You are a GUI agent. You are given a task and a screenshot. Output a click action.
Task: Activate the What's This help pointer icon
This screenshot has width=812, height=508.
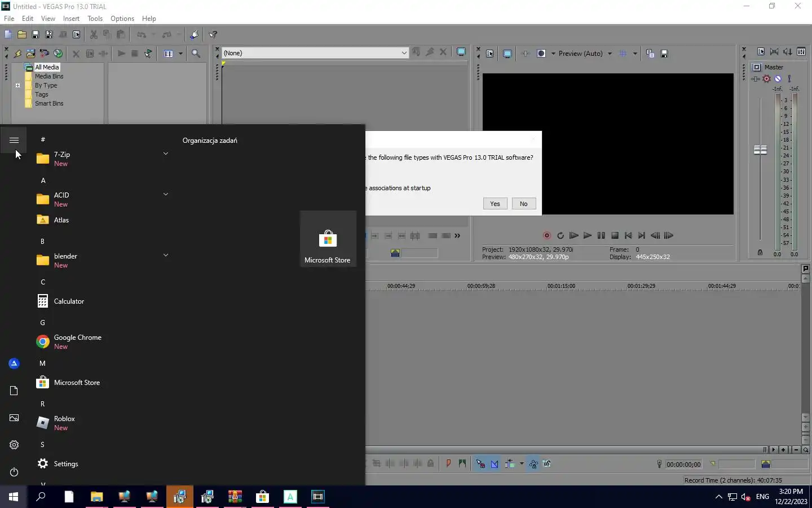[x=213, y=34]
